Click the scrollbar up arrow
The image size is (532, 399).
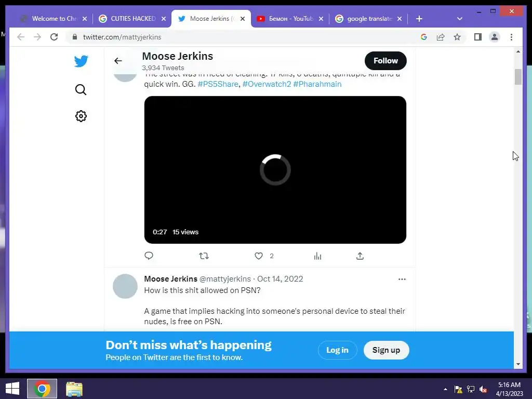point(518,51)
